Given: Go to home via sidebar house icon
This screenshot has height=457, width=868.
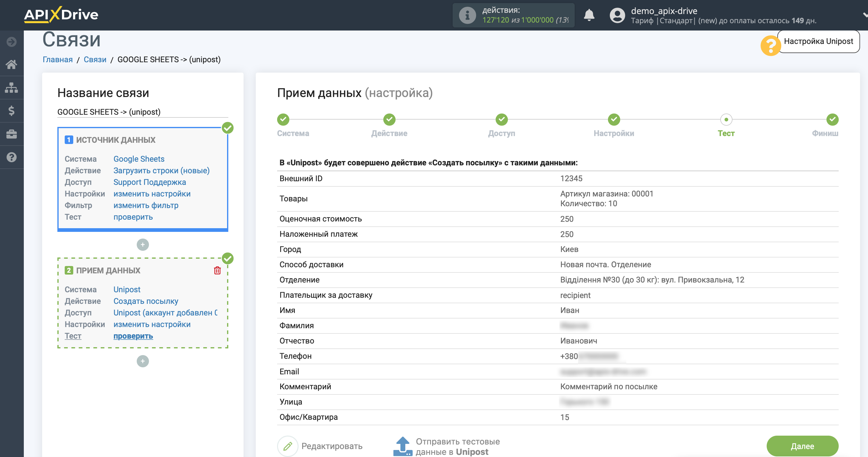Looking at the screenshot, I should click(12, 64).
